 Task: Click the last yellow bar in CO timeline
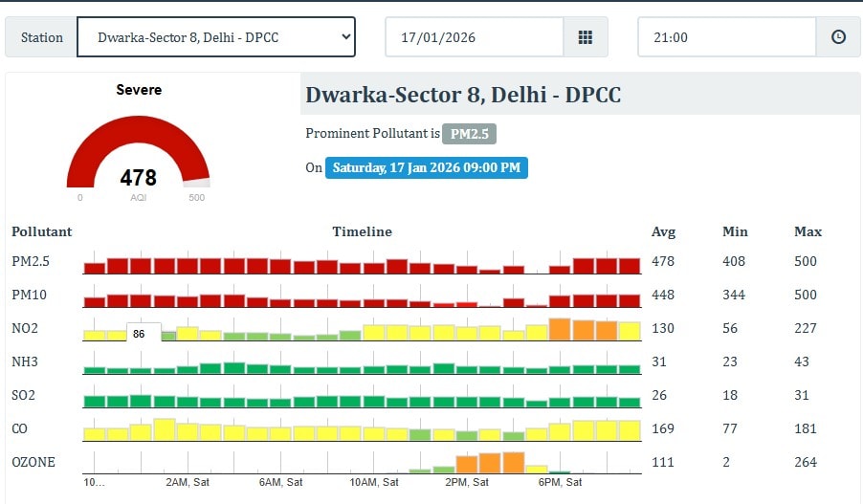[x=629, y=430]
